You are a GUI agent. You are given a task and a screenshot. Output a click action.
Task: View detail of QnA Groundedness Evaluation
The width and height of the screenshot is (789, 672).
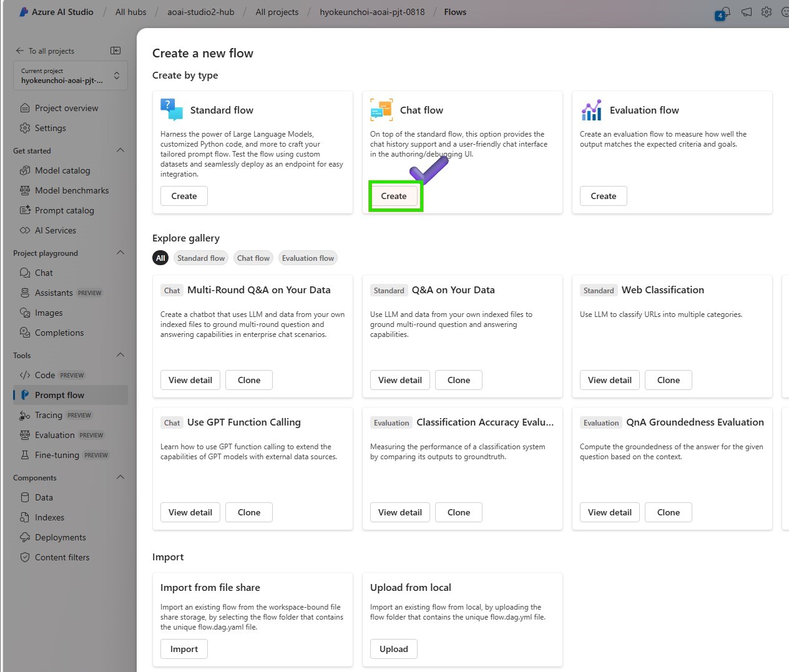click(x=610, y=512)
